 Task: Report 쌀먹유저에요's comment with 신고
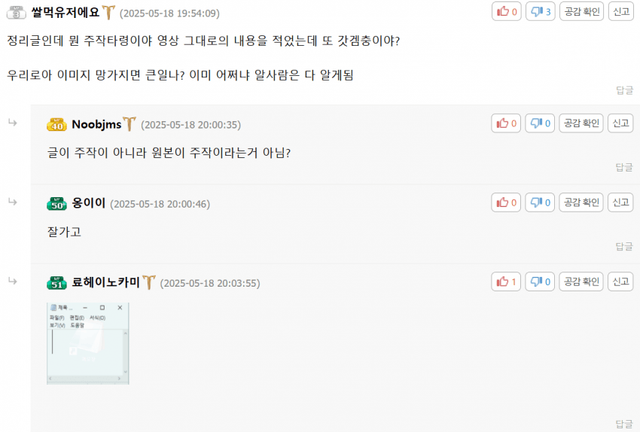pyautogui.click(x=621, y=11)
